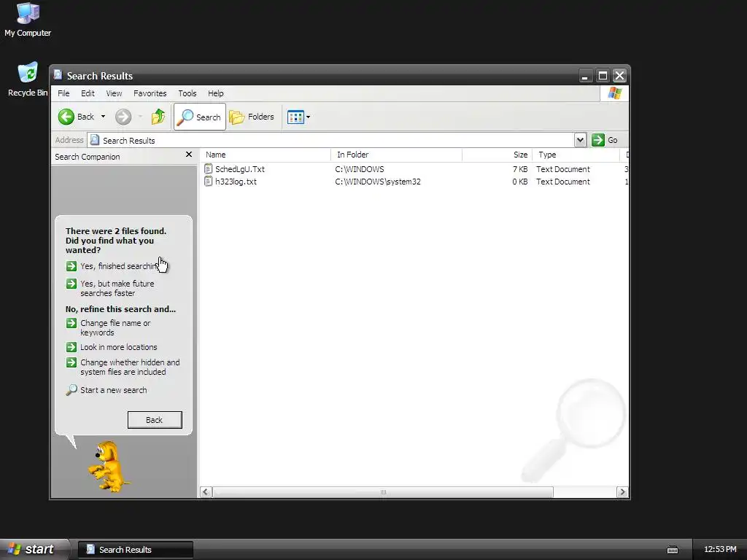Click the Up folder toolbar icon
Image resolution: width=747 pixels, height=560 pixels.
click(x=158, y=117)
